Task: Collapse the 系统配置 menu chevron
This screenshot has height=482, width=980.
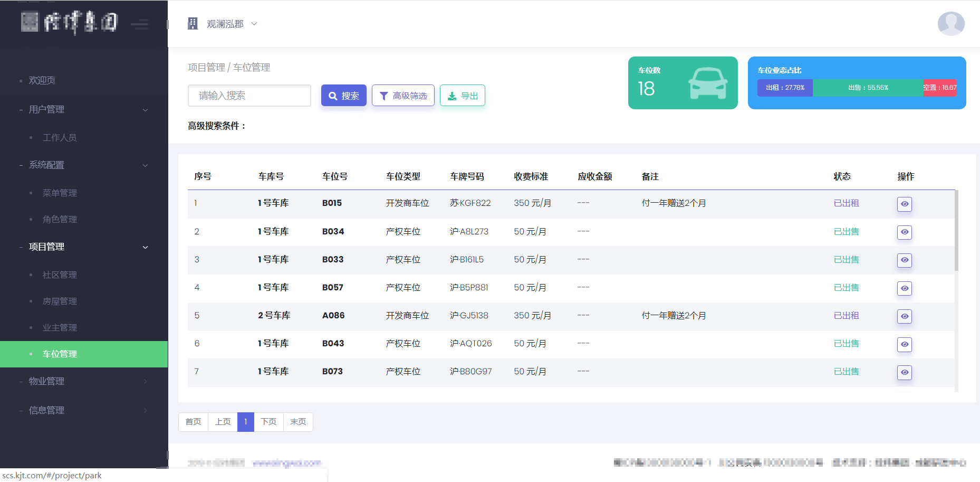Action: pyautogui.click(x=146, y=165)
